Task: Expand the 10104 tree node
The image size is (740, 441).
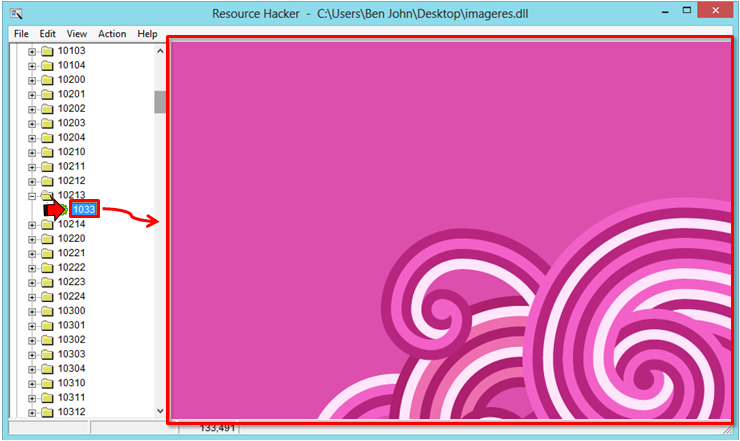Action: [32, 65]
